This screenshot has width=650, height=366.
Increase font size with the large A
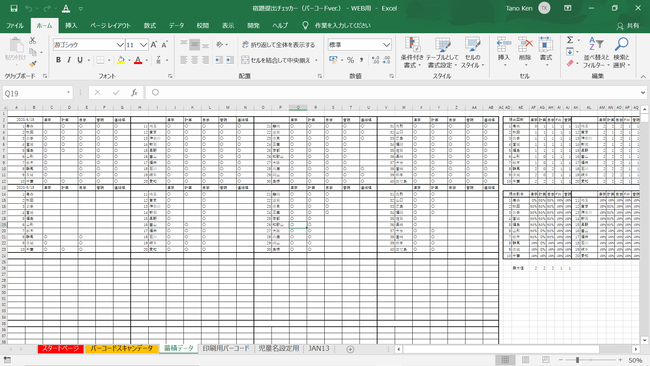pos(154,45)
